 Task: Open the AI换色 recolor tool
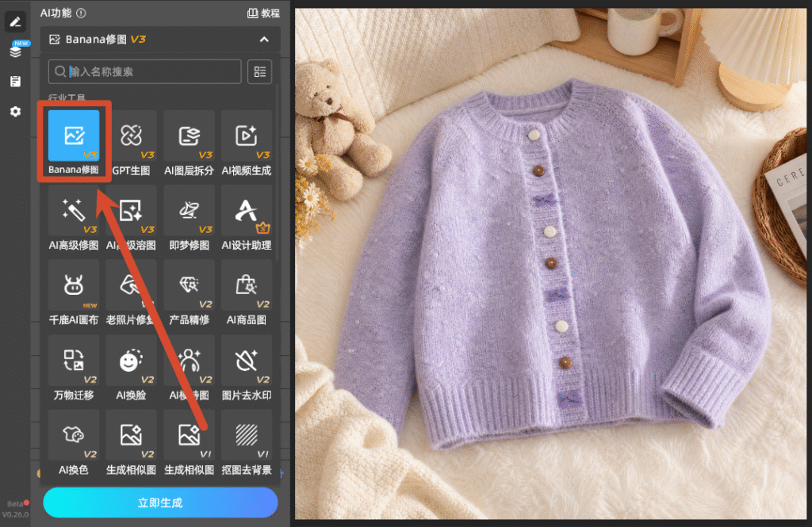pyautogui.click(x=74, y=435)
